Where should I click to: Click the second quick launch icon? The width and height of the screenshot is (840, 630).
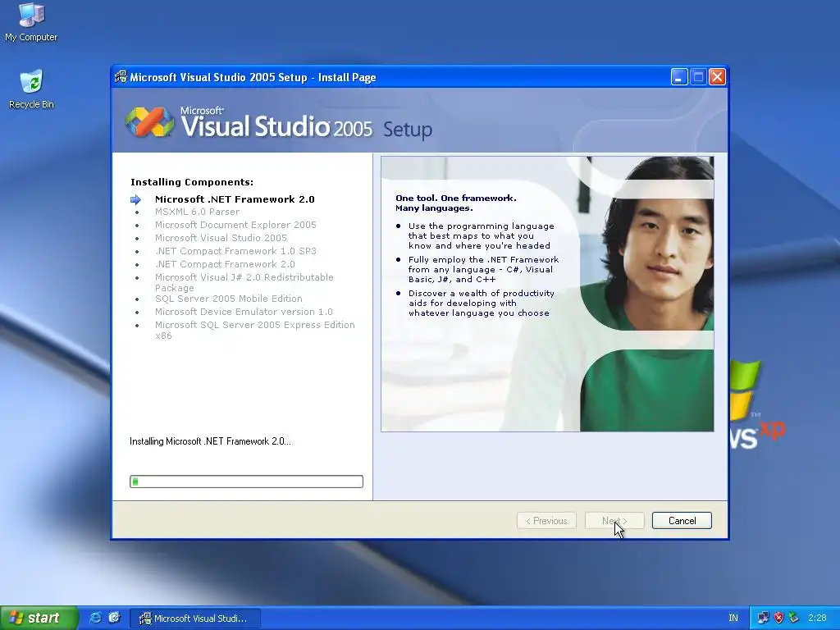(x=114, y=618)
